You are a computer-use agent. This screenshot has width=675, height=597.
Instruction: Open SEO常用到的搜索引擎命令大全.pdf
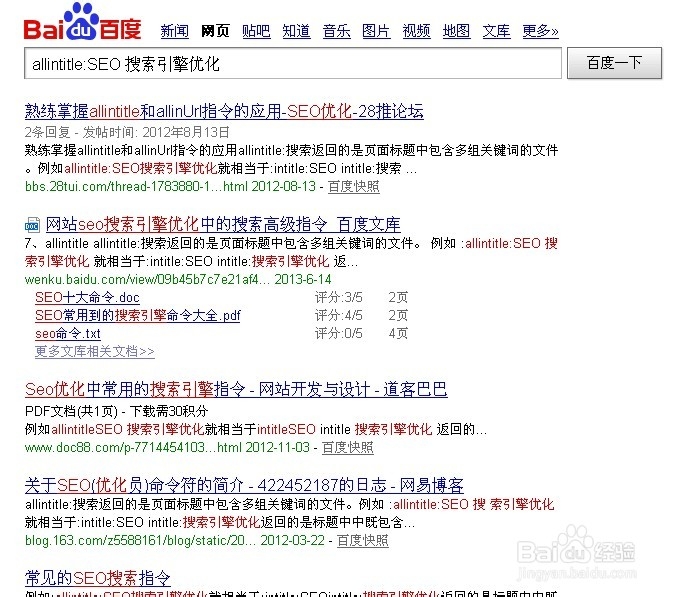tap(138, 316)
